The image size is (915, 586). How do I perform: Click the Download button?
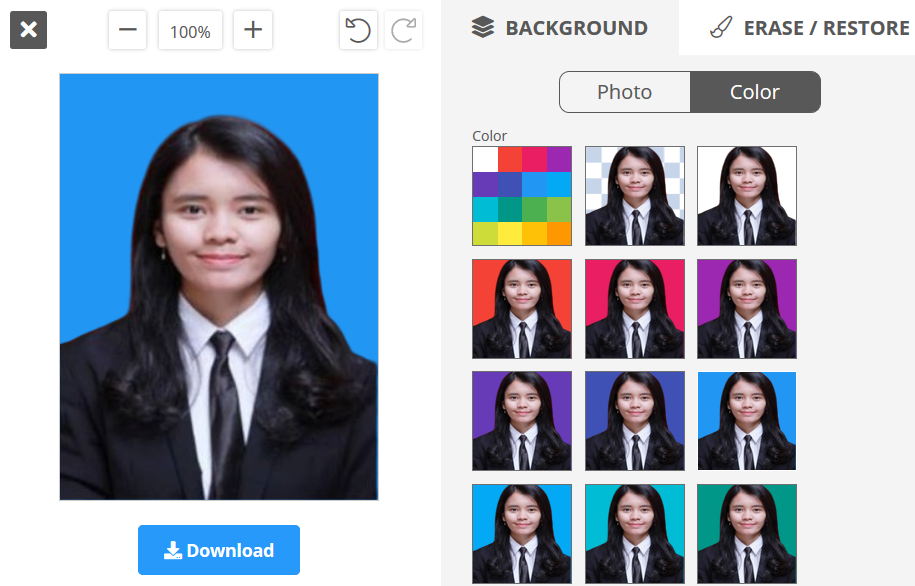point(219,550)
